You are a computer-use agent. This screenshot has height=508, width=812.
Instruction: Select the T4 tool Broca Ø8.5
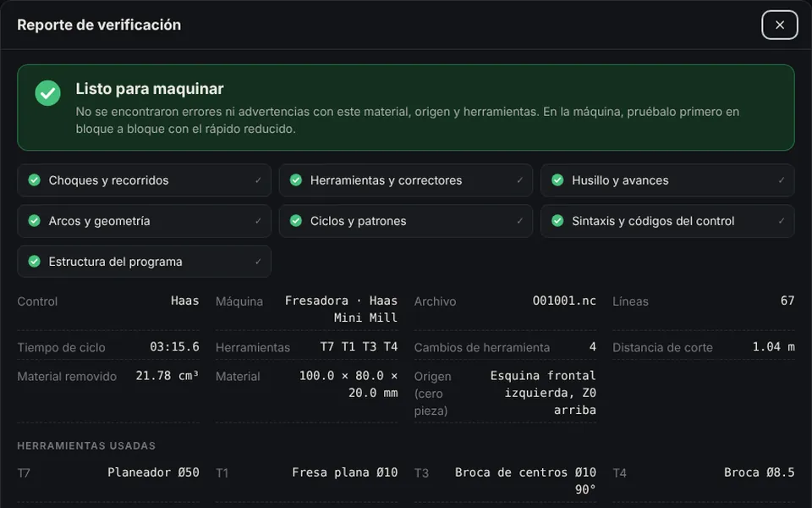(760, 472)
